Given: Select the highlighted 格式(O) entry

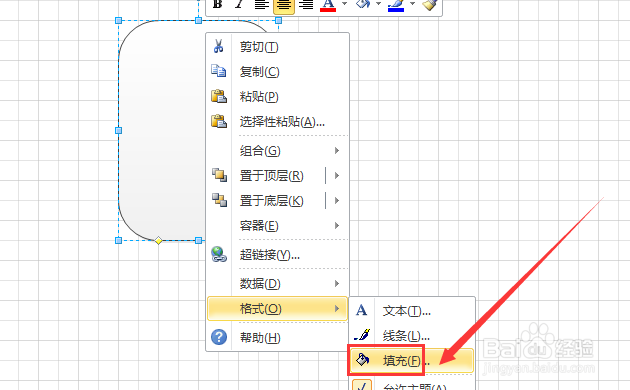Looking at the screenshot, I should click(x=277, y=308).
